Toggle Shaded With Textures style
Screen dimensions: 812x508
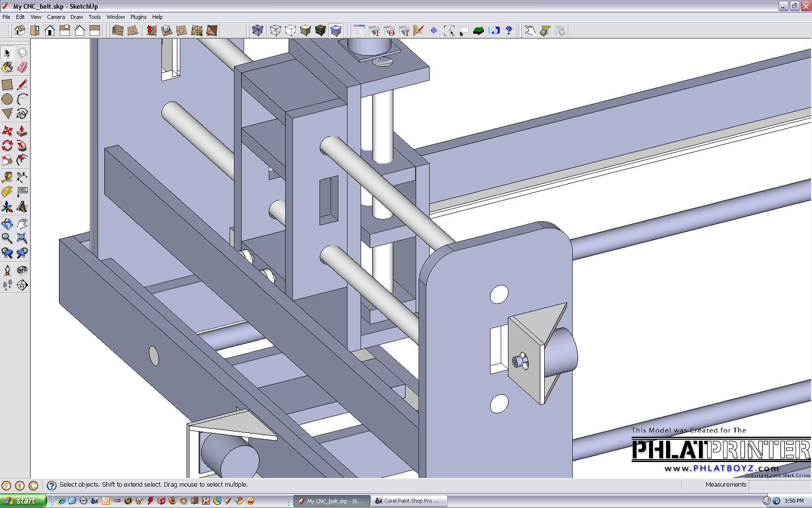click(x=320, y=30)
